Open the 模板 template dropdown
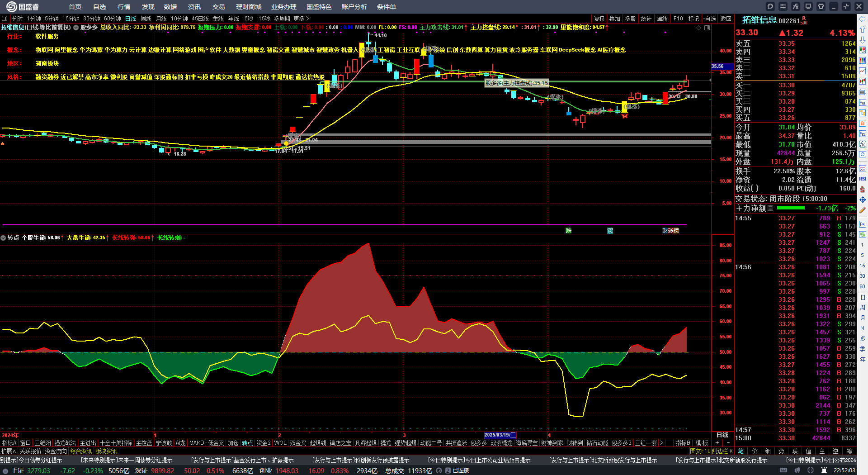The height and width of the screenshot is (475, 868). (x=702, y=443)
